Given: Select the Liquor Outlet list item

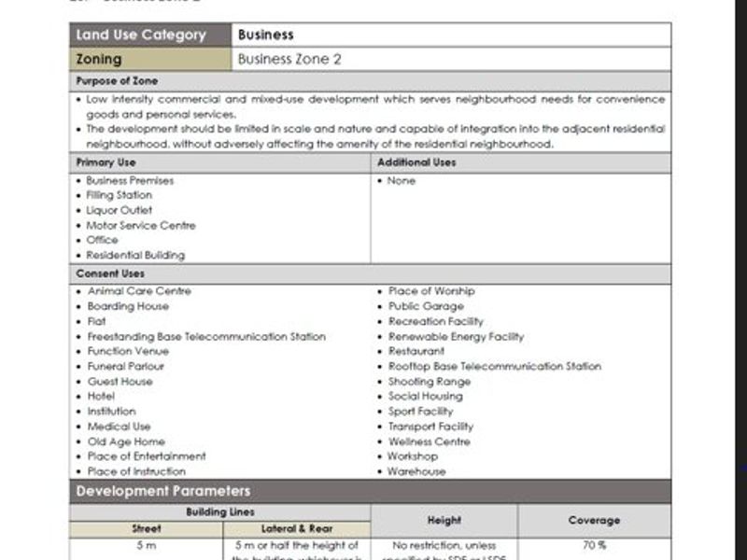Looking at the screenshot, I should click(x=119, y=211).
